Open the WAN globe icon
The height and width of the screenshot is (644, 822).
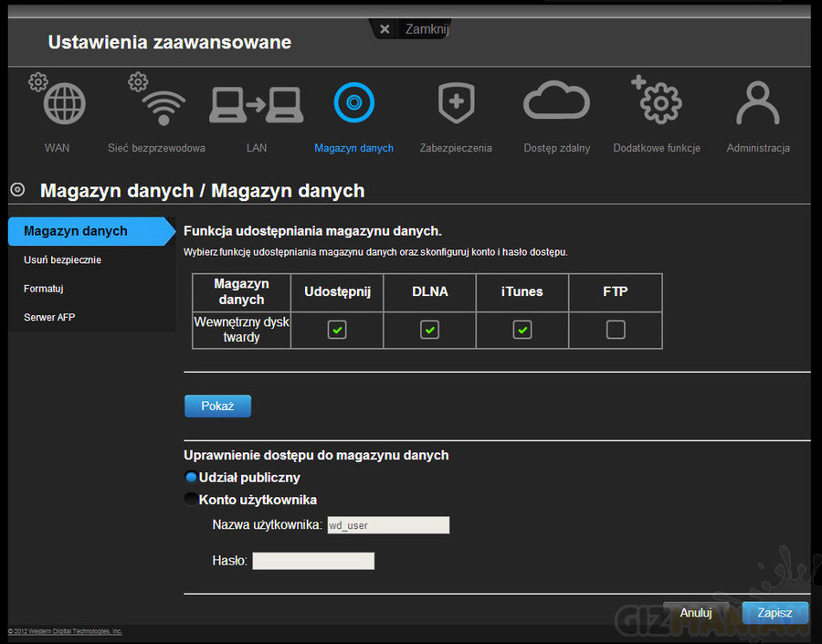point(64,103)
